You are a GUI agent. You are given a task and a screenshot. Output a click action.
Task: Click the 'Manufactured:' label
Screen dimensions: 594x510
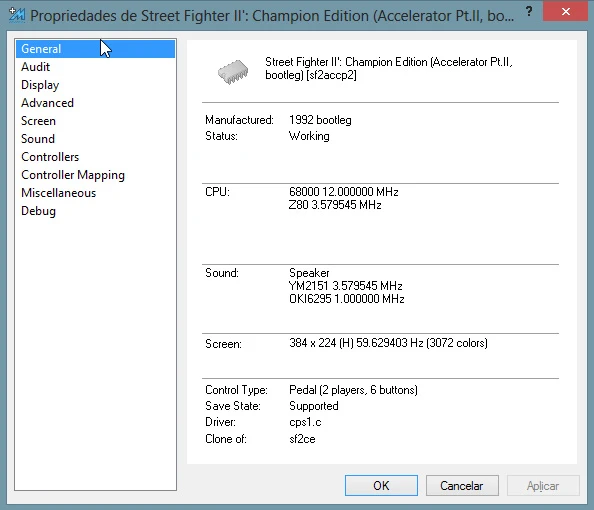click(239, 120)
